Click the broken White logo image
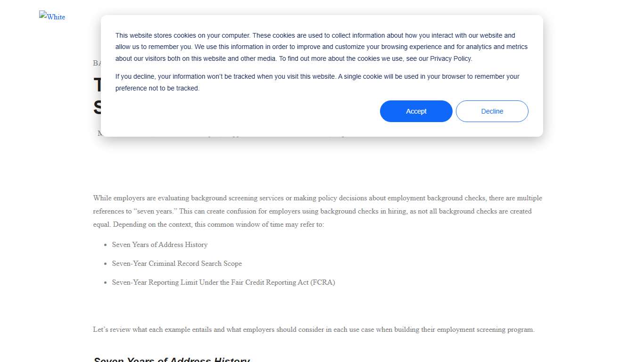 [52, 16]
